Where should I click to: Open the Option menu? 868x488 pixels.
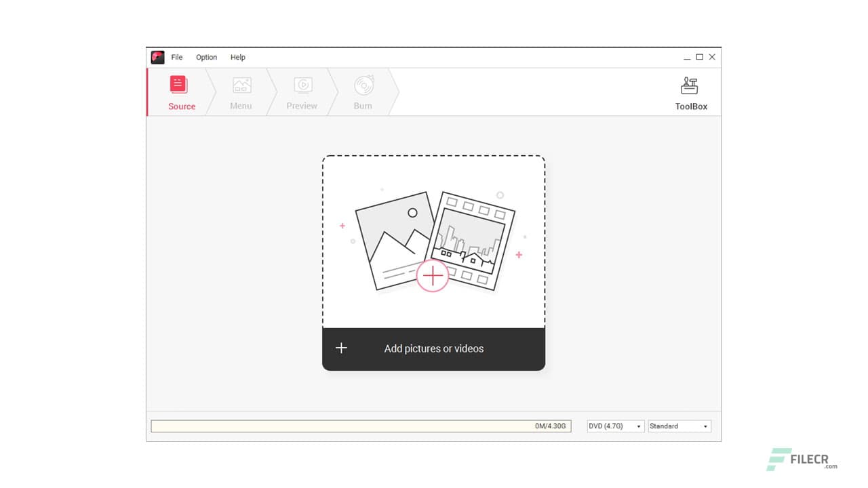pyautogui.click(x=206, y=57)
